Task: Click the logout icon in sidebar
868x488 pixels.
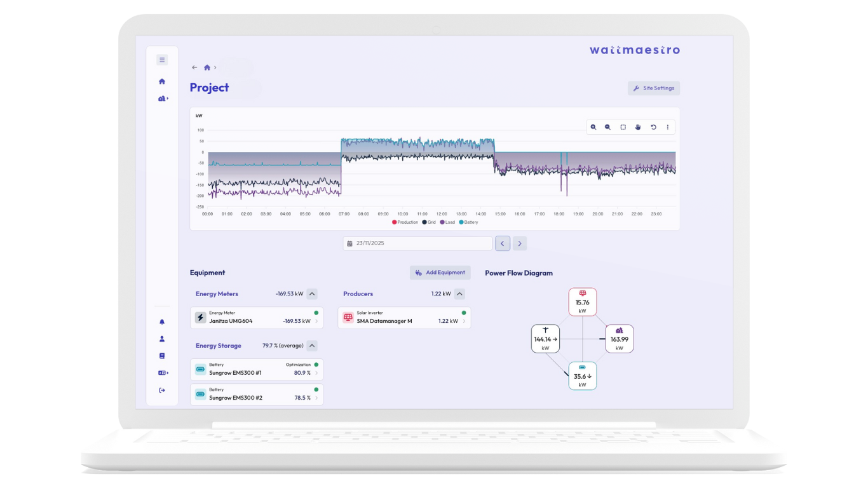Action: tap(162, 390)
